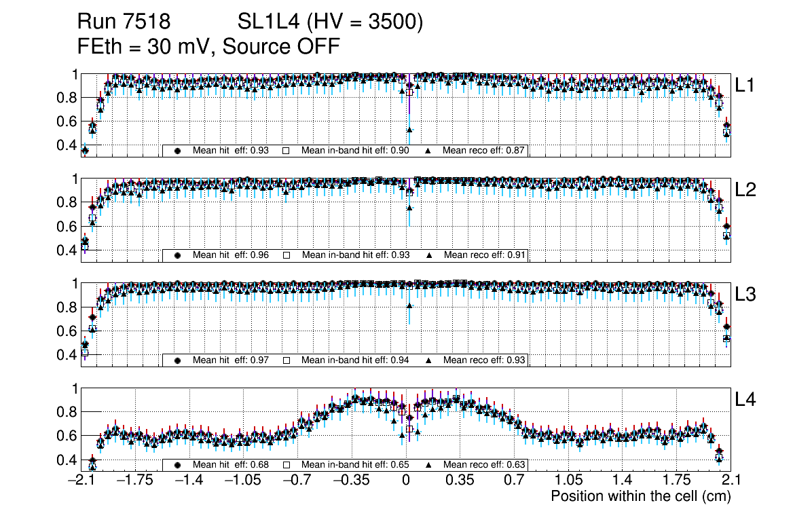Click the 'Run 7518' title text
This screenshot has height=524, width=812.
(123, 22)
